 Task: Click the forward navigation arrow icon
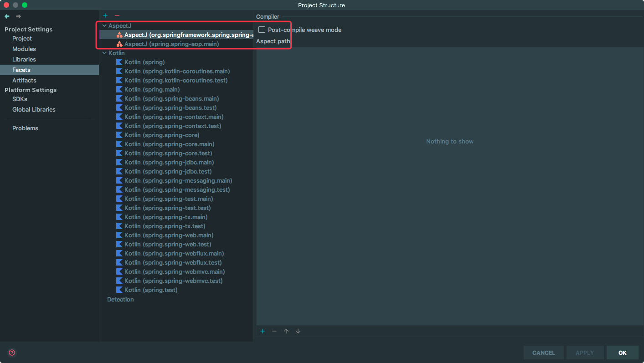tap(19, 16)
